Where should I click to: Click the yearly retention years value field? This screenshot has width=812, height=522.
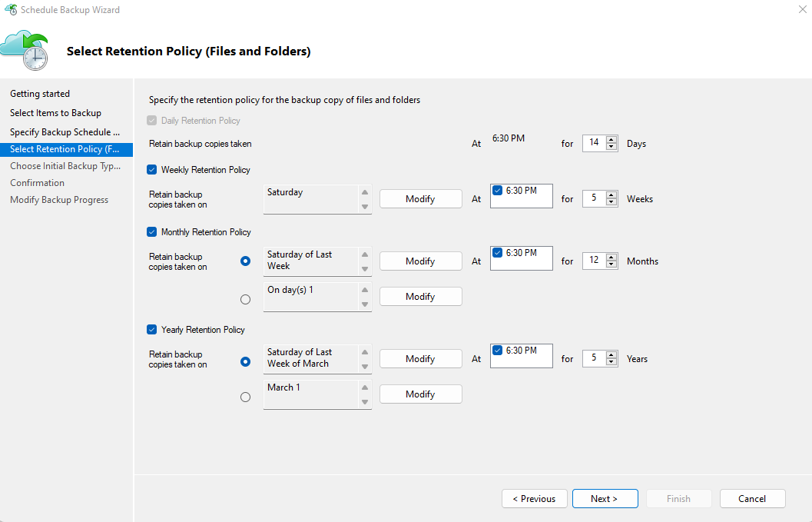pos(594,357)
